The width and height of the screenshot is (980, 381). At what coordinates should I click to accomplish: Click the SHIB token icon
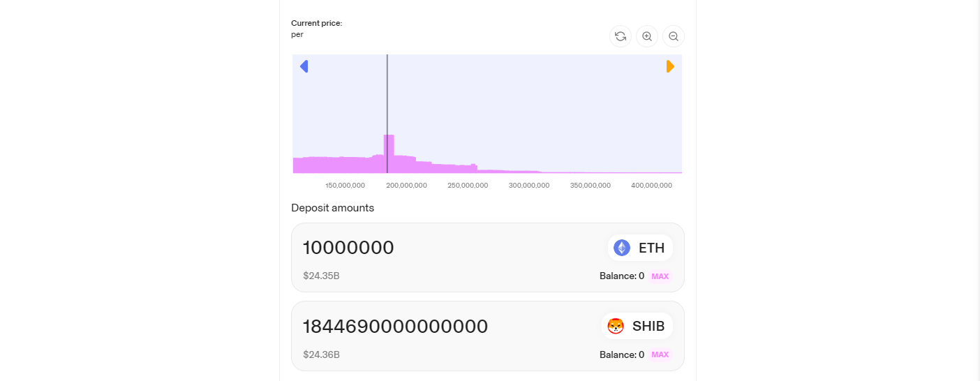(616, 326)
